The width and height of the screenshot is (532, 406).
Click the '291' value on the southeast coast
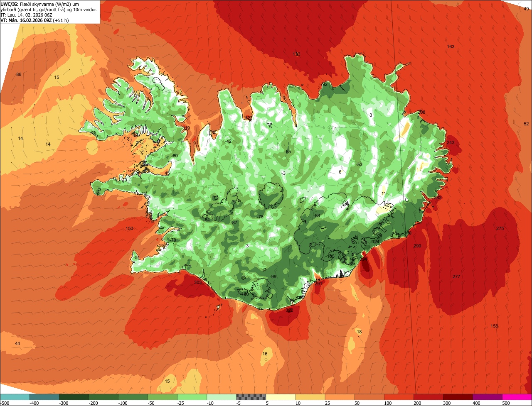tap(319, 284)
